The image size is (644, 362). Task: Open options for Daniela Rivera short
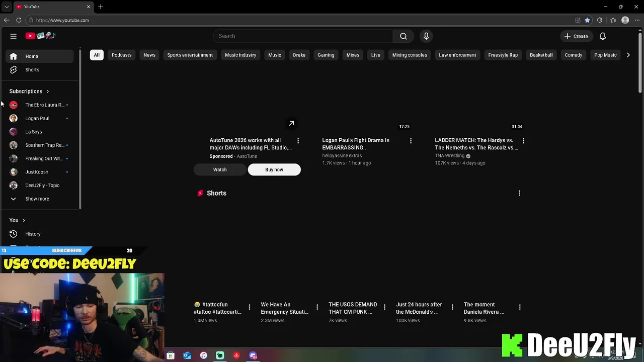(520, 307)
